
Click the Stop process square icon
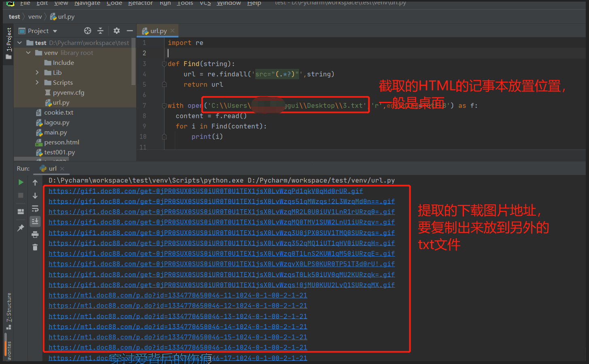(x=21, y=196)
